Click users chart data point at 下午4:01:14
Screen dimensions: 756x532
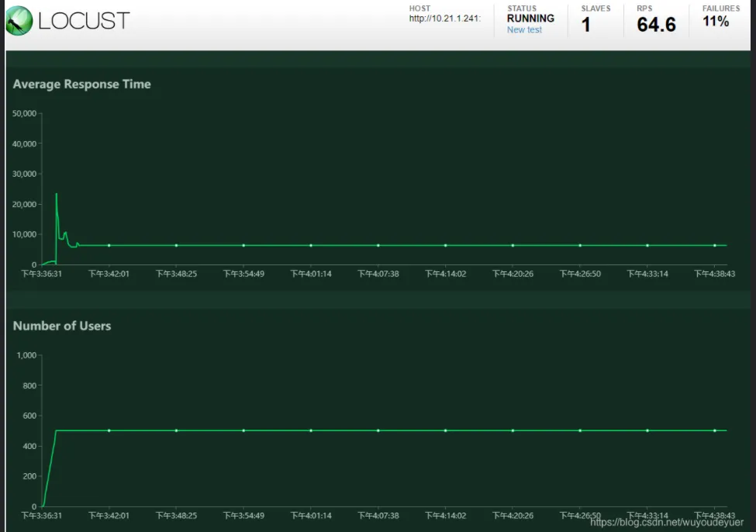311,430
